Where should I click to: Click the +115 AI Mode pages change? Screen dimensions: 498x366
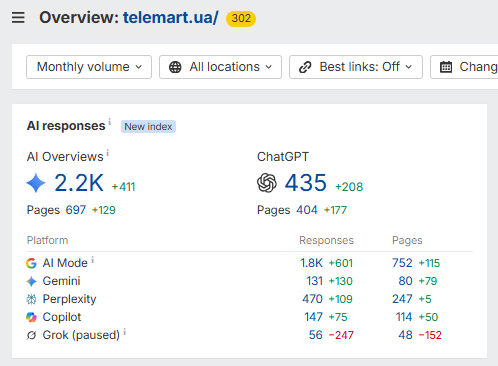[x=429, y=263]
